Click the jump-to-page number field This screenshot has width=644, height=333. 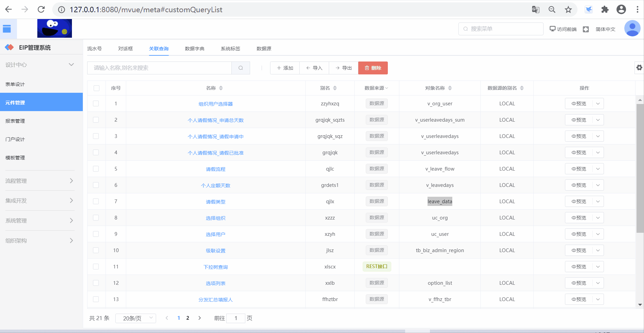(x=236, y=318)
